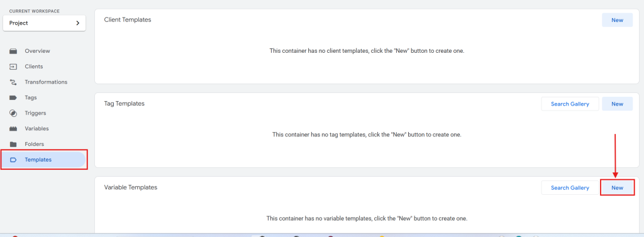Click the Variable Templates section heading
The image size is (644, 237).
[x=131, y=187]
